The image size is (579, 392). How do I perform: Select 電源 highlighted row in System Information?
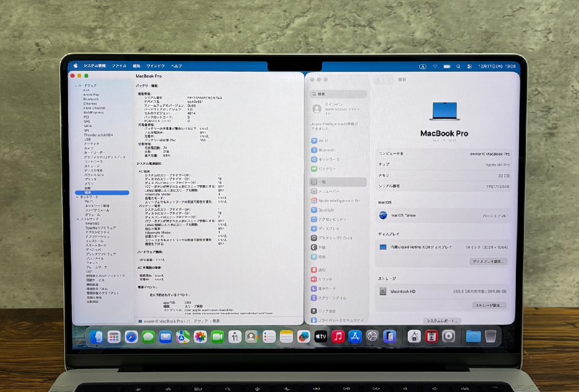tap(102, 193)
